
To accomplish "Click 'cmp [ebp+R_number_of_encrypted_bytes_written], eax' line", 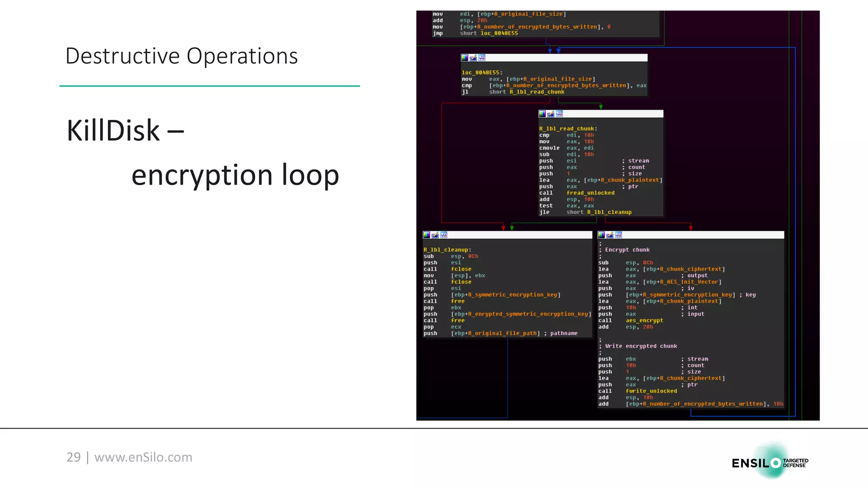I will coord(554,86).
